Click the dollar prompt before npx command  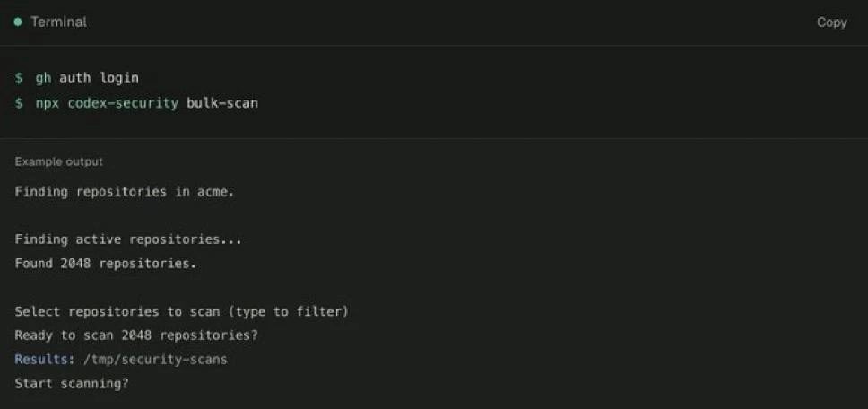coord(19,103)
